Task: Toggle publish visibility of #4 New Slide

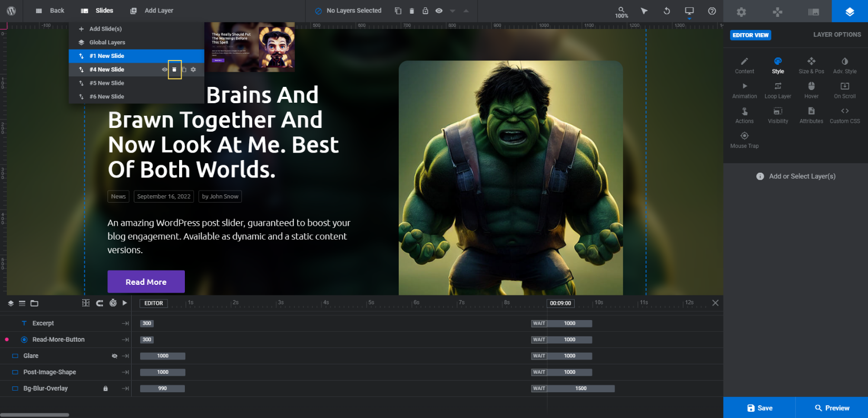Action: [x=164, y=69]
